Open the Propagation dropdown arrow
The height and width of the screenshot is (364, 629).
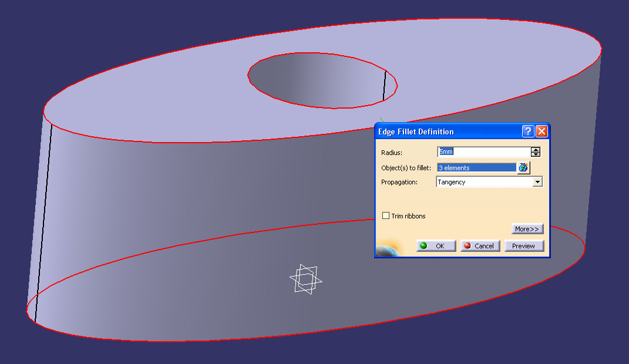(537, 182)
